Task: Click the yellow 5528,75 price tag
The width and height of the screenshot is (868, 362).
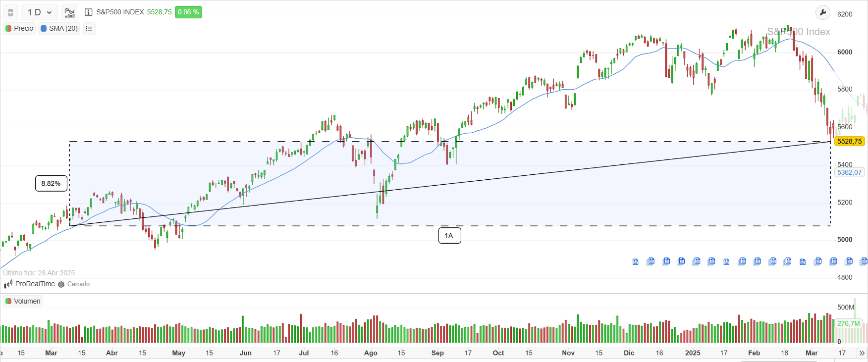Action: click(849, 141)
